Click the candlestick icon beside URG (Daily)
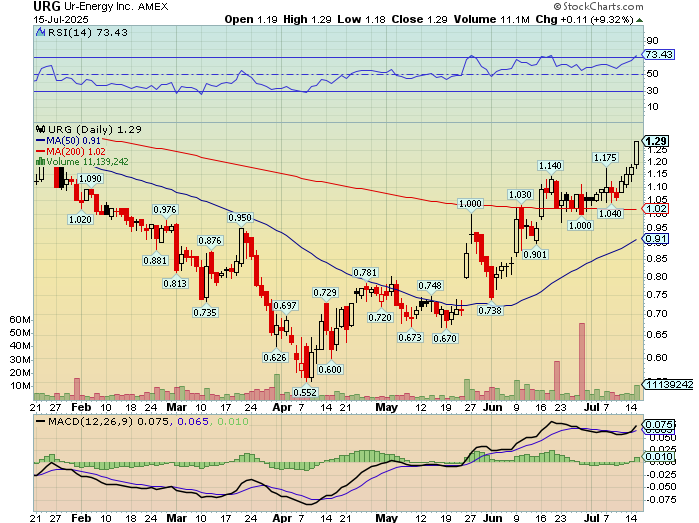 (x=41, y=129)
